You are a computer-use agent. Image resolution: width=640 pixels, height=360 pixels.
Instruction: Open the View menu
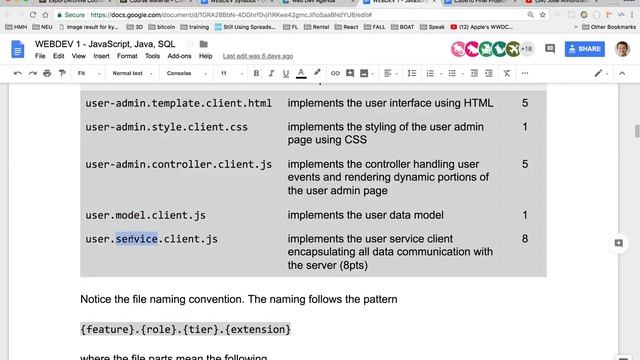point(79,56)
